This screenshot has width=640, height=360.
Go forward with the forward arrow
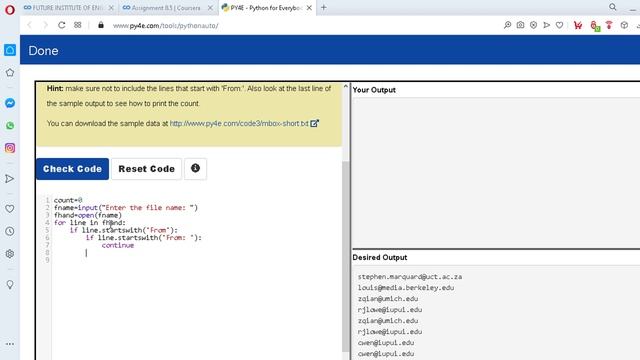45,25
